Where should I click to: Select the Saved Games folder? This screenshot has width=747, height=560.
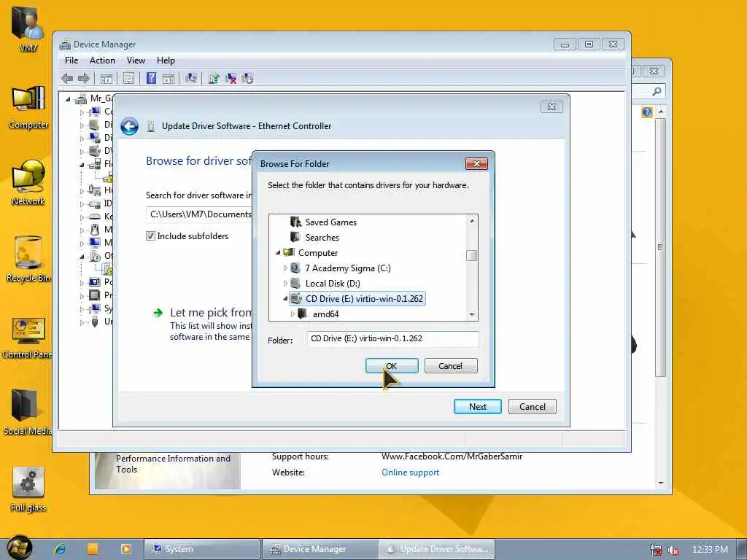tap(330, 222)
